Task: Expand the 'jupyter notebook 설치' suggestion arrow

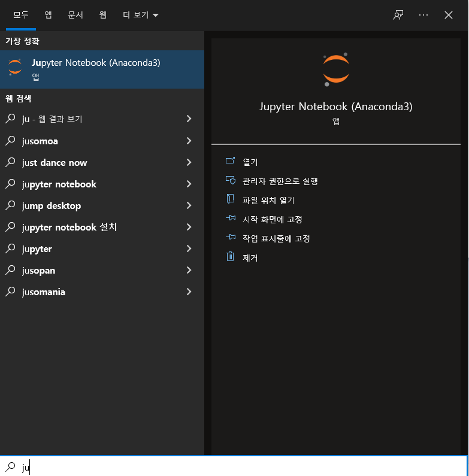Action: [x=189, y=227]
